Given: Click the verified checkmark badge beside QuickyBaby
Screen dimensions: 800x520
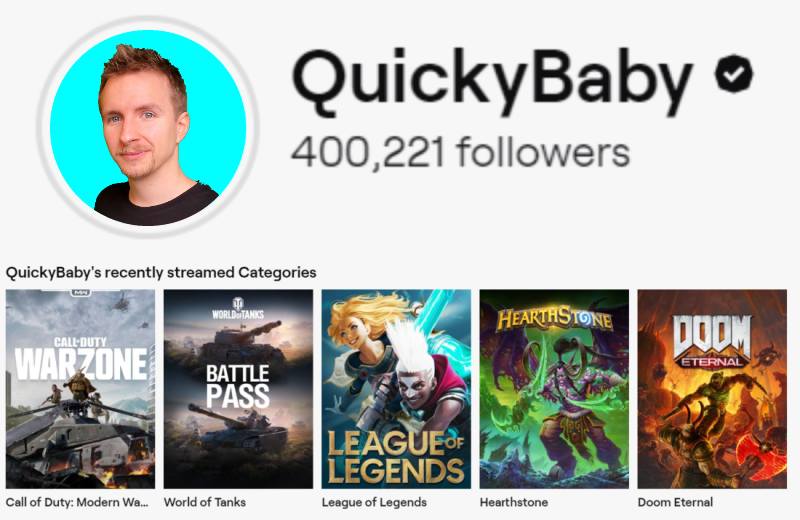Looking at the screenshot, I should [734, 73].
